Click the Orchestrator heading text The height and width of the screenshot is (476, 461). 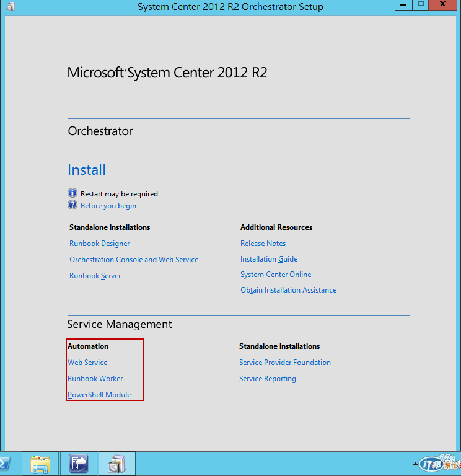(100, 131)
